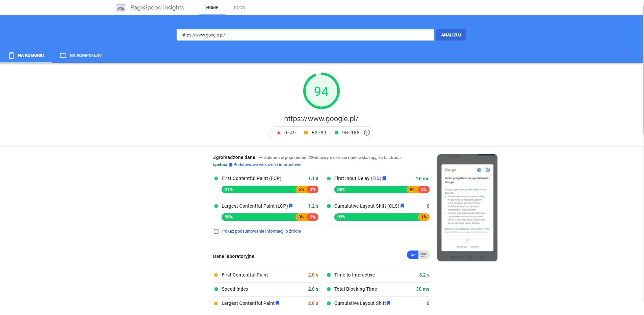Viewport: 644px width, 315px height.
Task: Click the orange square 50–89 legend icon
Action: click(306, 133)
